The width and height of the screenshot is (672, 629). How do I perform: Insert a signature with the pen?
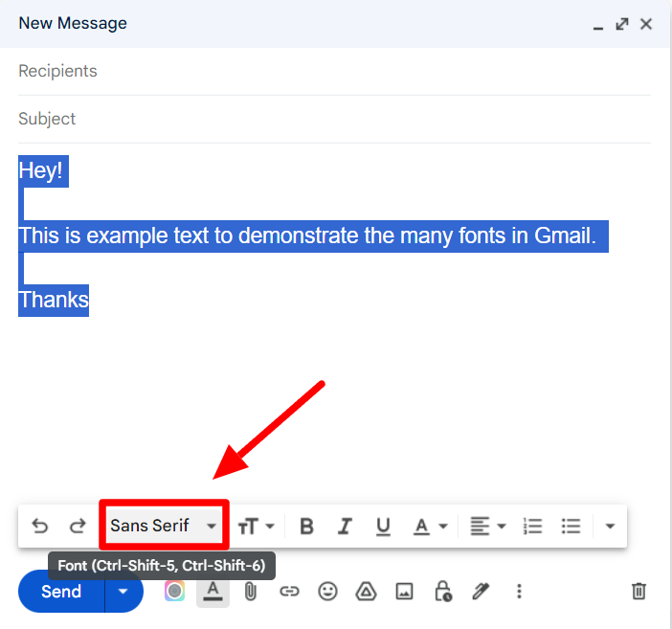481,592
